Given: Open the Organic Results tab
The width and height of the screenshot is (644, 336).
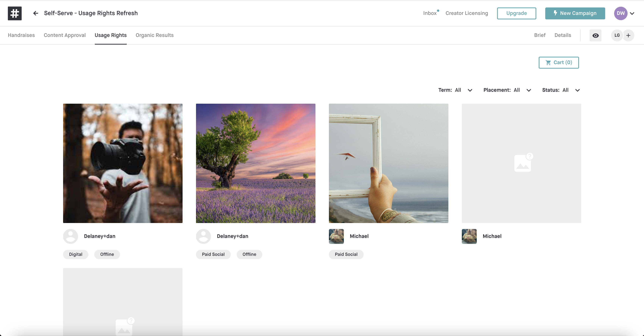Looking at the screenshot, I should 155,35.
